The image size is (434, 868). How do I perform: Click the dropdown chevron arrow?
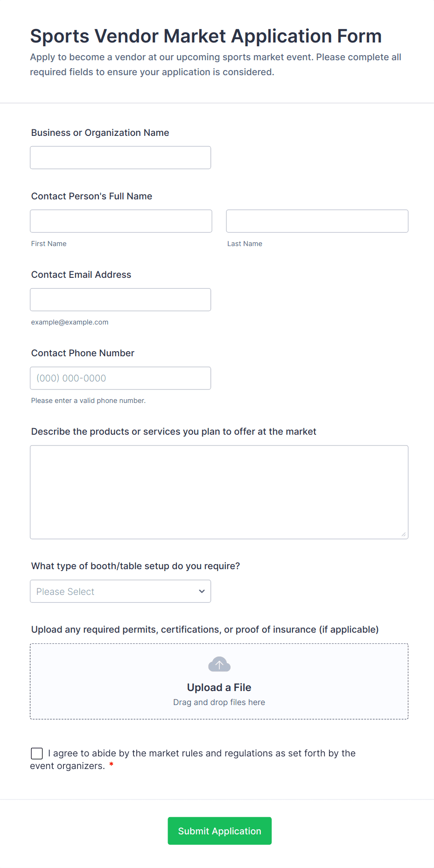tap(202, 591)
